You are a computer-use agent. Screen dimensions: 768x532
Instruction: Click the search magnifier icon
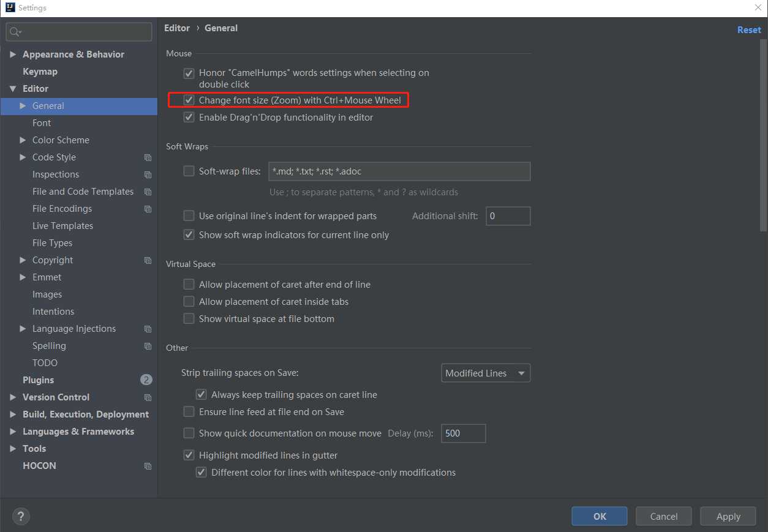click(15, 32)
